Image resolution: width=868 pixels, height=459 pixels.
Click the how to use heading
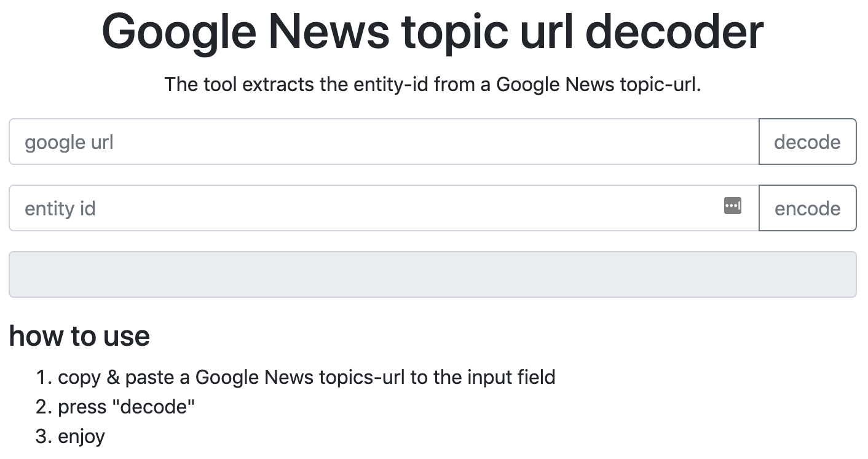tap(79, 336)
